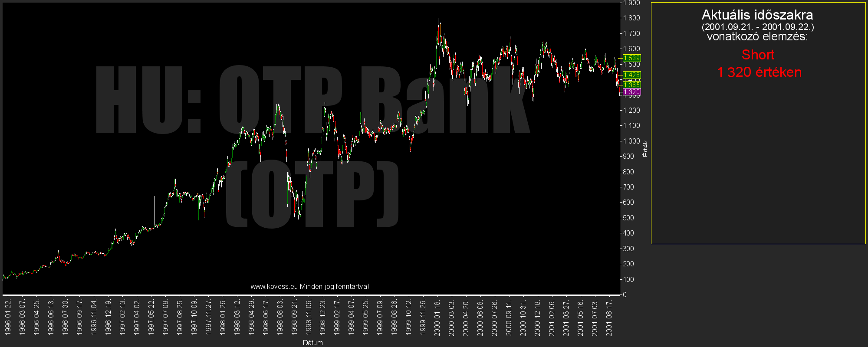The image size is (868, 347).
Task: Click the Aktuális időszakra heading
Action: pos(757,15)
